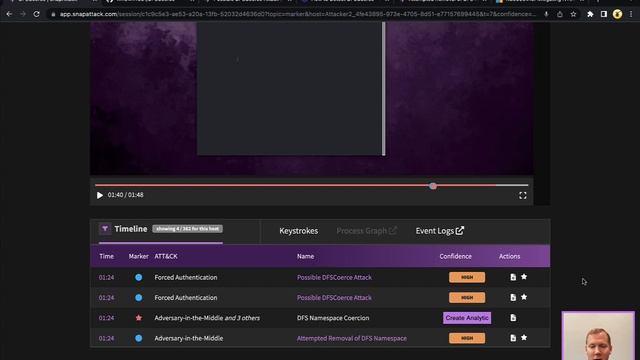
Task: Play the session video
Action: [x=100, y=196]
